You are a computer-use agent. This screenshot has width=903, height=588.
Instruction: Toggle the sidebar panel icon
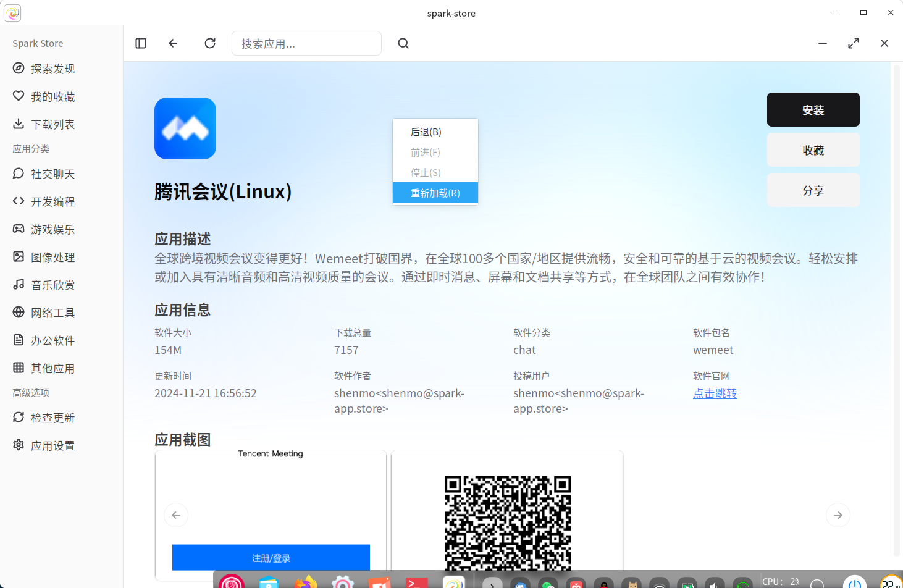point(141,43)
